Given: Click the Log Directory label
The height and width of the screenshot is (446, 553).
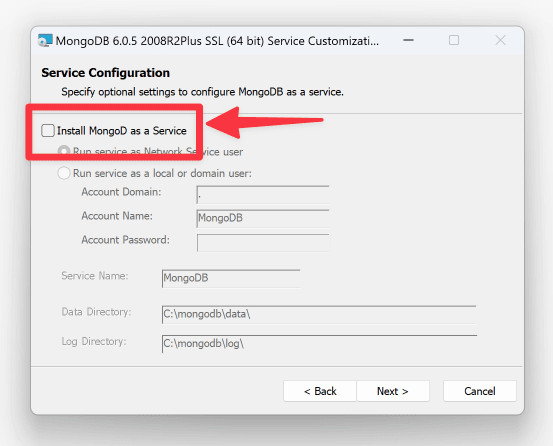Looking at the screenshot, I should [x=94, y=342].
